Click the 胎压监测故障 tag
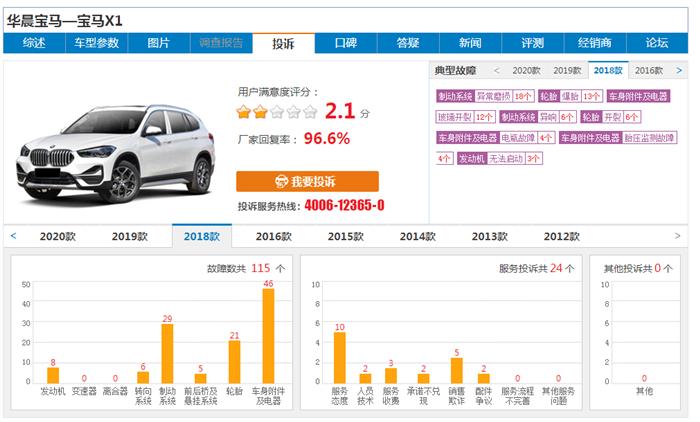 click(x=618, y=138)
